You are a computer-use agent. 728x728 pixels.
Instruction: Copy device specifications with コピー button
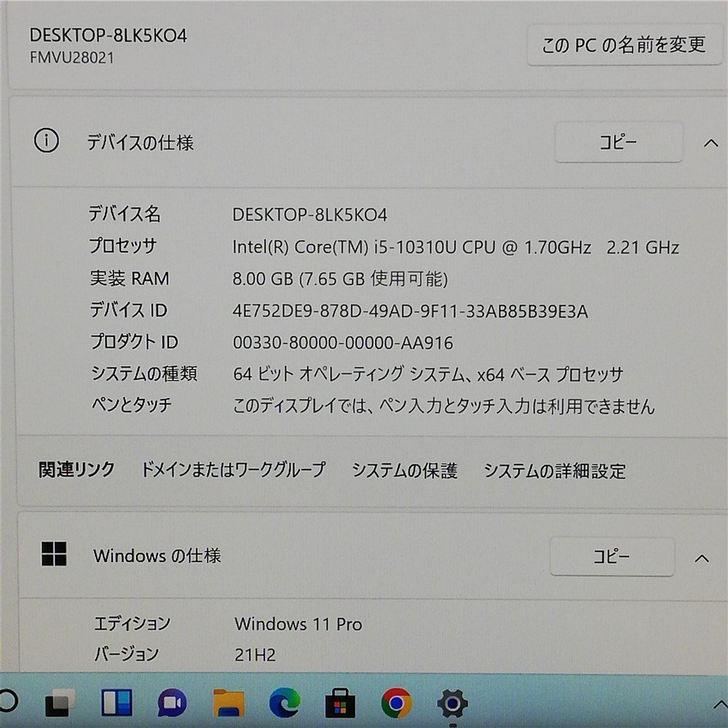618,142
